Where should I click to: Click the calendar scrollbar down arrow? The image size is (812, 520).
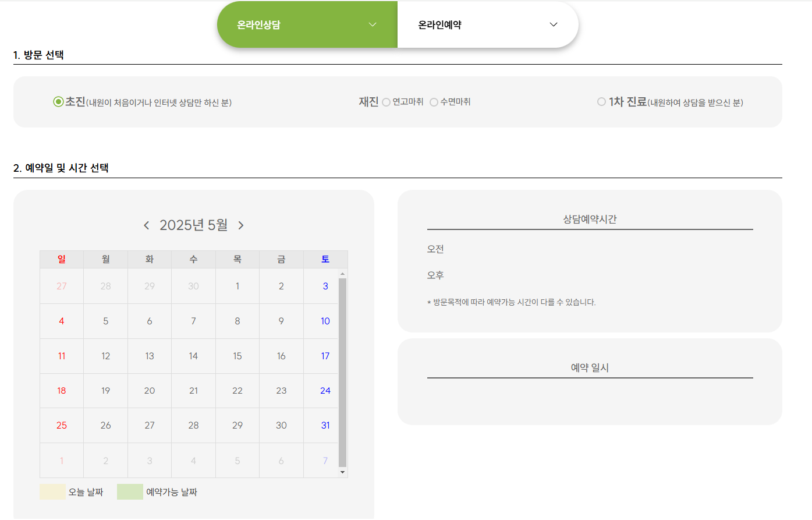[x=342, y=472]
